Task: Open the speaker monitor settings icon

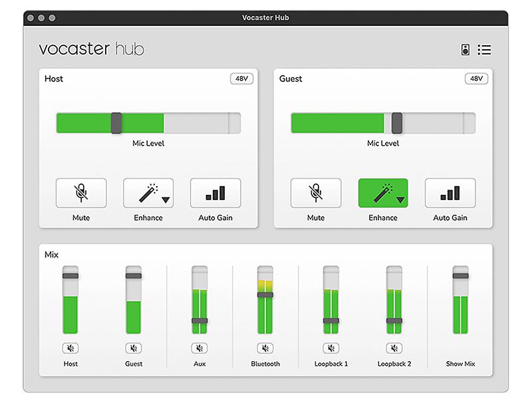Action: point(465,50)
